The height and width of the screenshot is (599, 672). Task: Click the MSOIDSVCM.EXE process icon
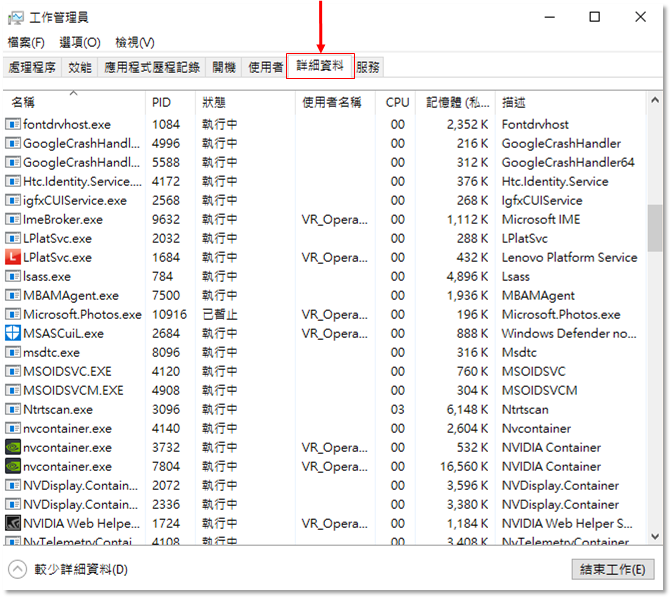tap(13, 391)
